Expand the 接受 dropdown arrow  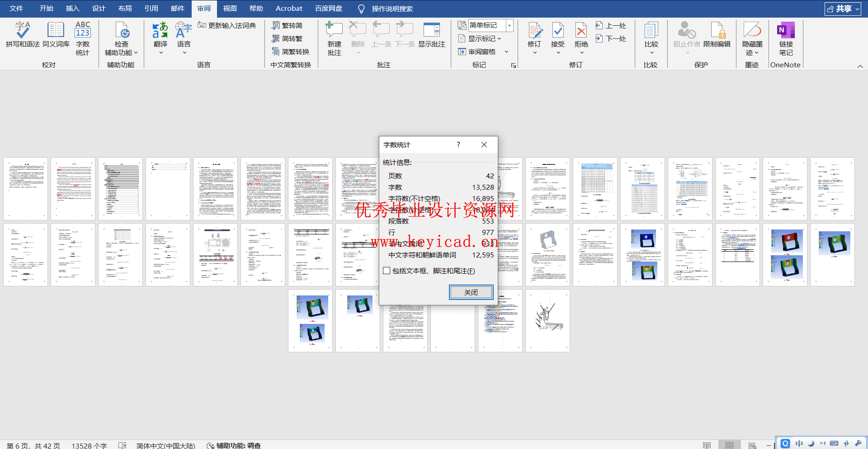pos(558,53)
